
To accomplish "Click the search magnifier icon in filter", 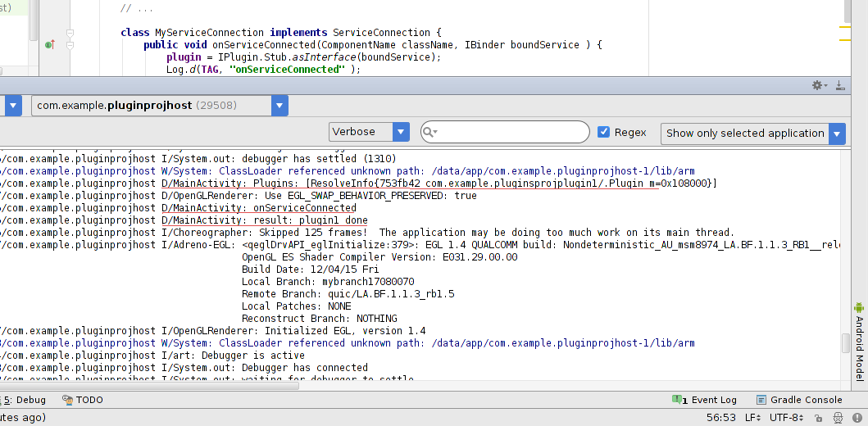I will pyautogui.click(x=430, y=132).
